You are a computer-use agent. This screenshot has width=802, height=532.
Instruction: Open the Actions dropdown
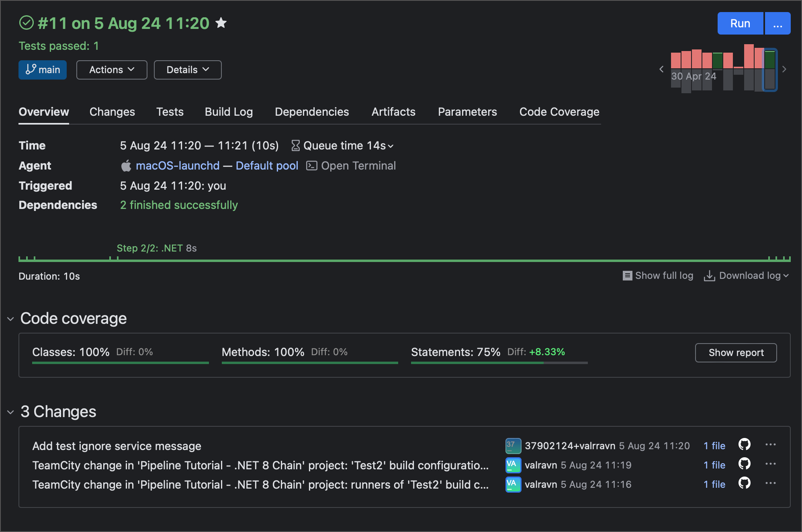pyautogui.click(x=111, y=70)
